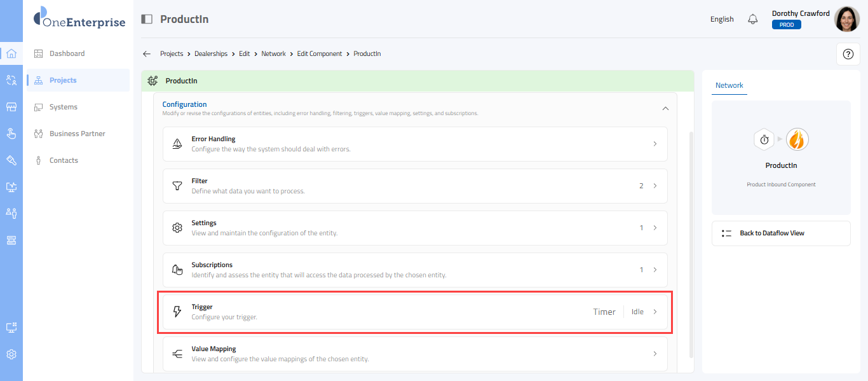868x381 pixels.
Task: Click the flame ProductIn node icon
Action: click(797, 139)
